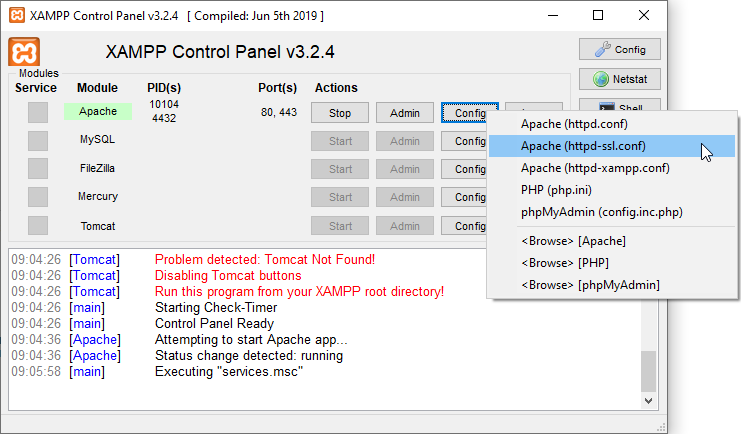The image size is (741, 434).
Task: Click the Apache Admin button
Action: (x=405, y=113)
